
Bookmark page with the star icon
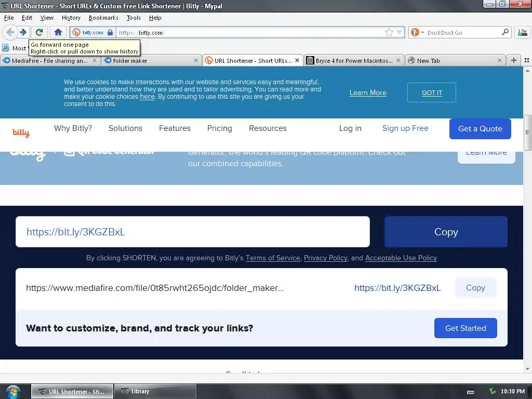tap(389, 33)
